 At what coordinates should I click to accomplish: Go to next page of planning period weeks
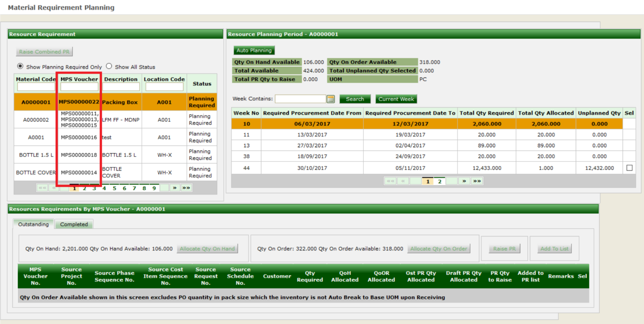(464, 181)
